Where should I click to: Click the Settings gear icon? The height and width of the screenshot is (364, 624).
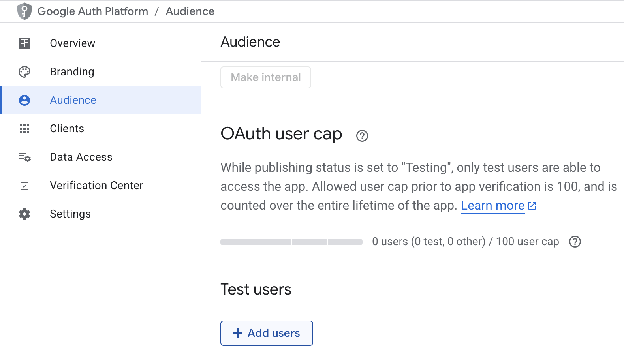coord(24,214)
